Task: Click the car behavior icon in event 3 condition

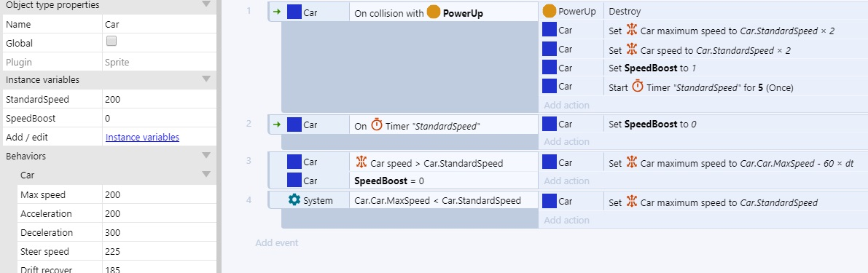Action: pyautogui.click(x=361, y=162)
